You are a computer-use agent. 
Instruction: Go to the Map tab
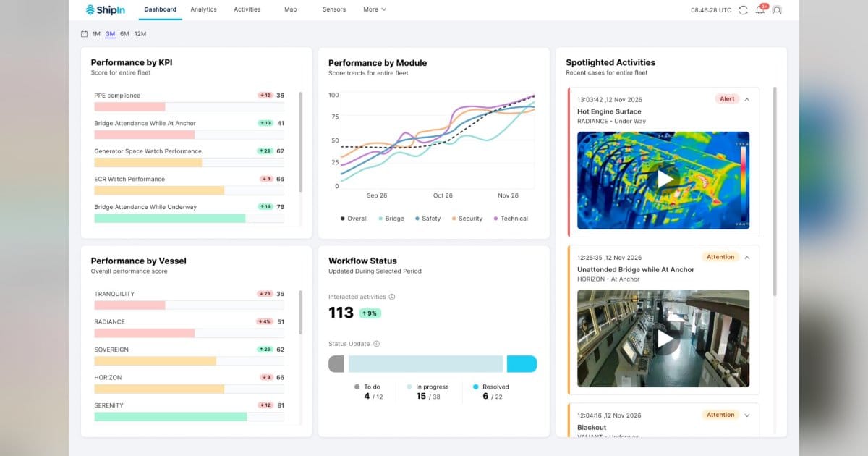(x=290, y=9)
